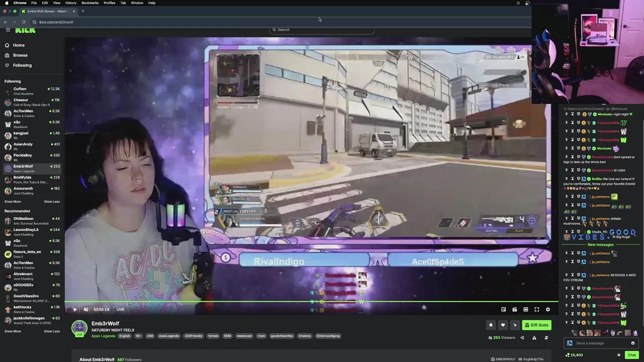Select the goodvibestribe tag
Screen dimensions: 644x362
point(282,336)
